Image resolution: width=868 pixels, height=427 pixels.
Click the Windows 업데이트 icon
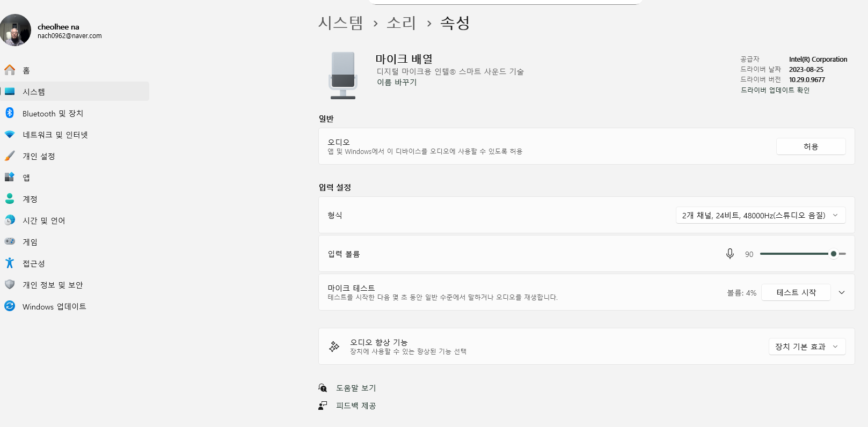pyautogui.click(x=10, y=306)
